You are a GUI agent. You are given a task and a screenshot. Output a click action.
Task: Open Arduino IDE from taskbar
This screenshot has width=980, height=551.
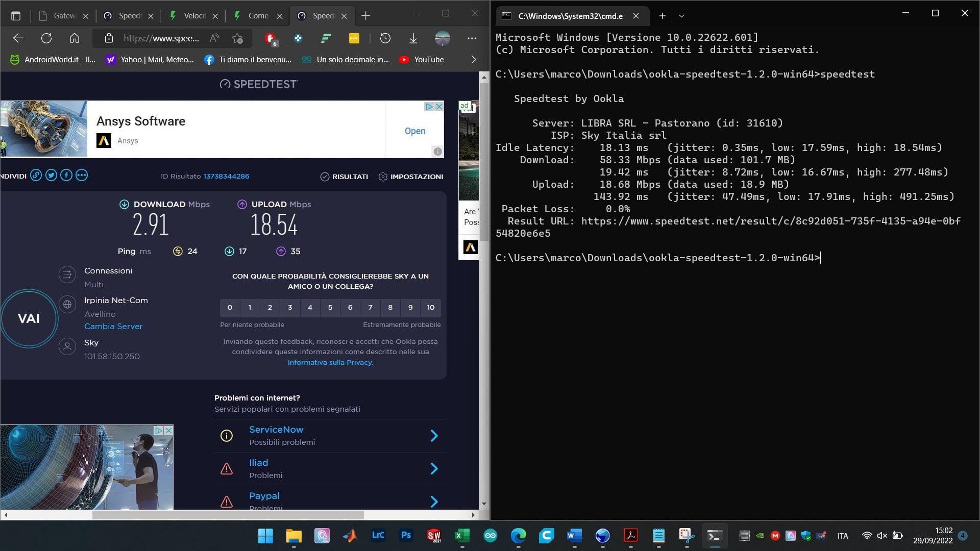coord(491,535)
